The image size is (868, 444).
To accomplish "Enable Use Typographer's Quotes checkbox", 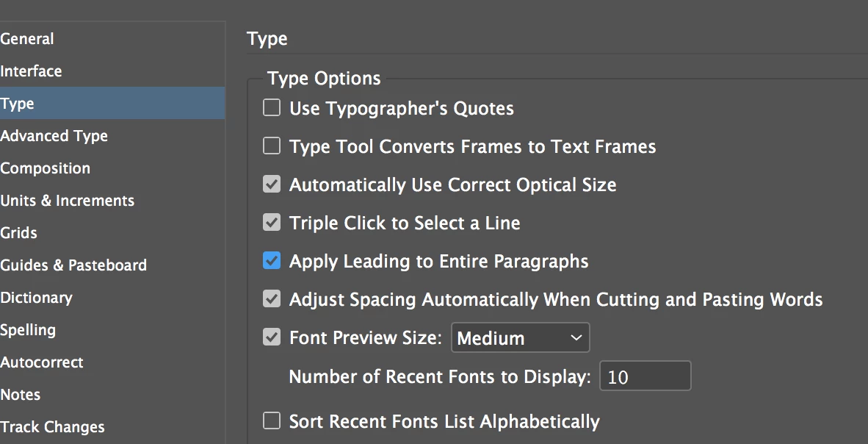I will (x=272, y=107).
